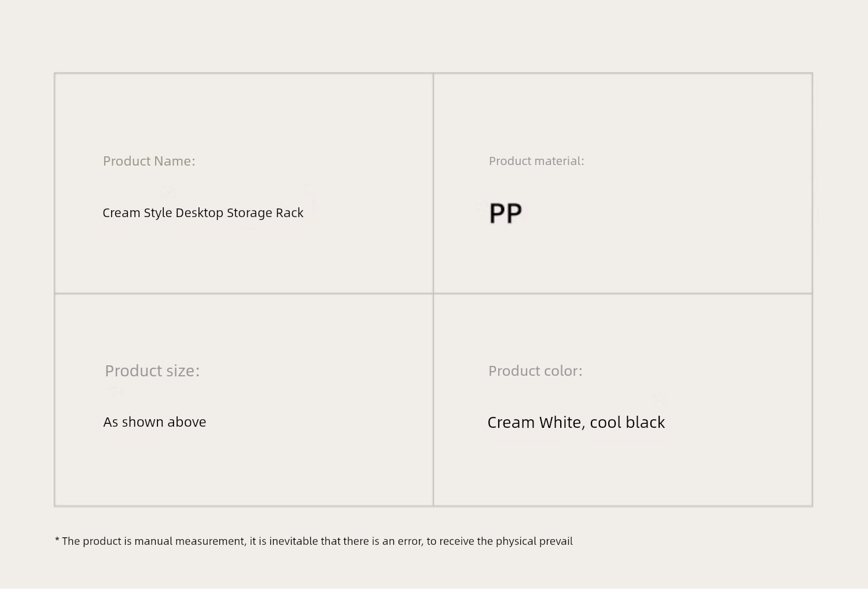Image resolution: width=868 pixels, height=590 pixels.
Task: Select Cream Style Desktop Storage Rack text
Action: click(x=203, y=212)
